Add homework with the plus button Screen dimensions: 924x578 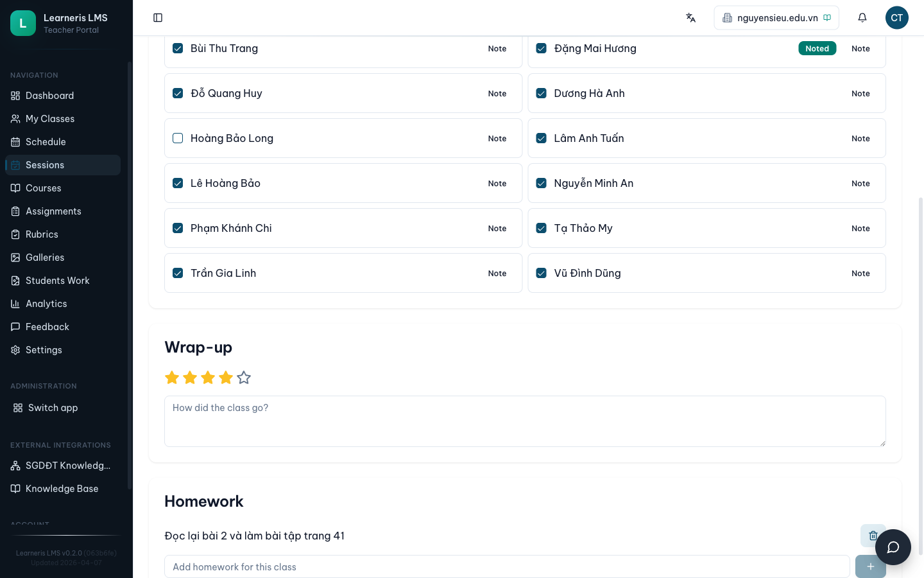pyautogui.click(x=871, y=566)
